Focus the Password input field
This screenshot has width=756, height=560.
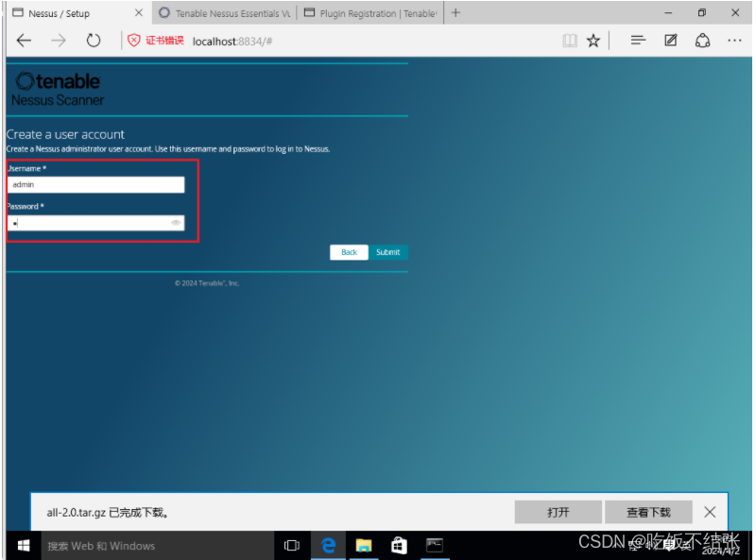click(95, 223)
